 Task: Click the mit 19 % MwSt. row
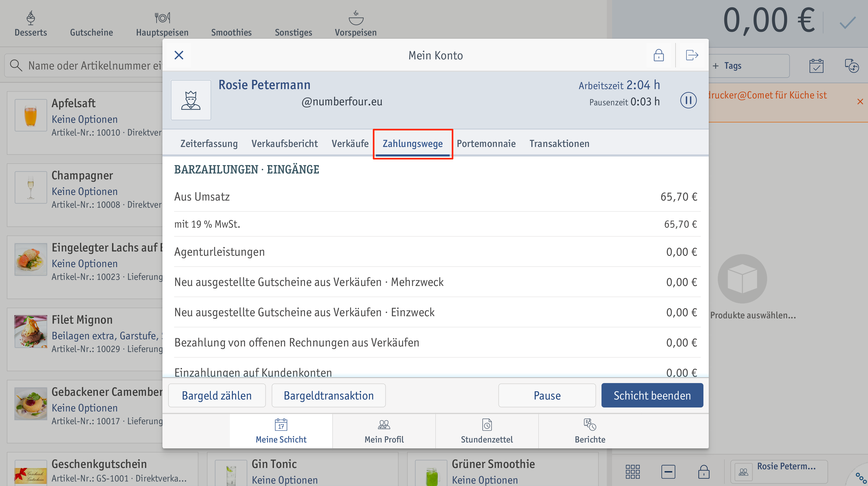[x=437, y=224]
